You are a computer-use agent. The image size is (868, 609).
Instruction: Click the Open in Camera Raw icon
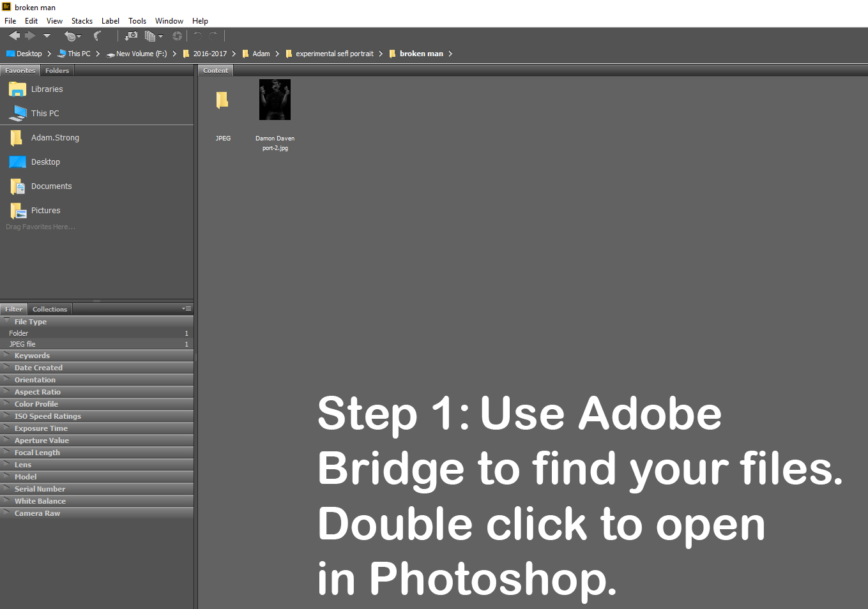[x=178, y=36]
